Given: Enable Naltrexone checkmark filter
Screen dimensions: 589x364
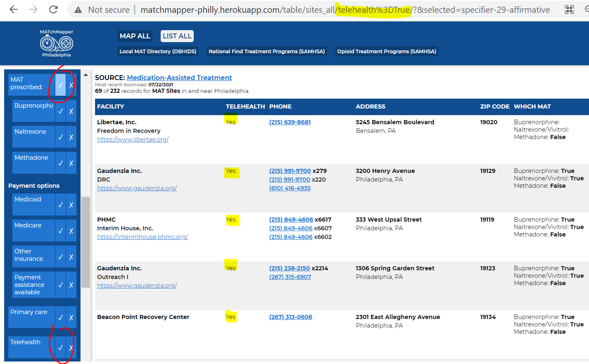Looking at the screenshot, I should [60, 137].
